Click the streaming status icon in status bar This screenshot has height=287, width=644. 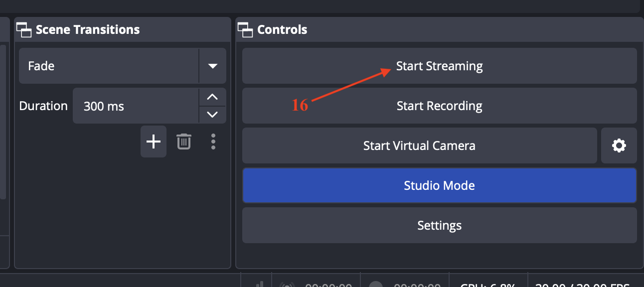point(287,285)
